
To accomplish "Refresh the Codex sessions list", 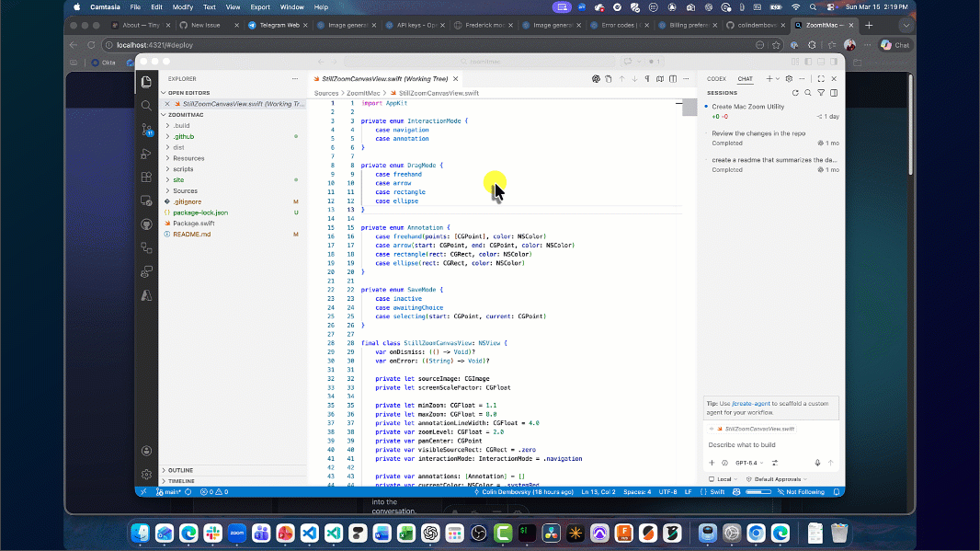I will click(x=796, y=92).
